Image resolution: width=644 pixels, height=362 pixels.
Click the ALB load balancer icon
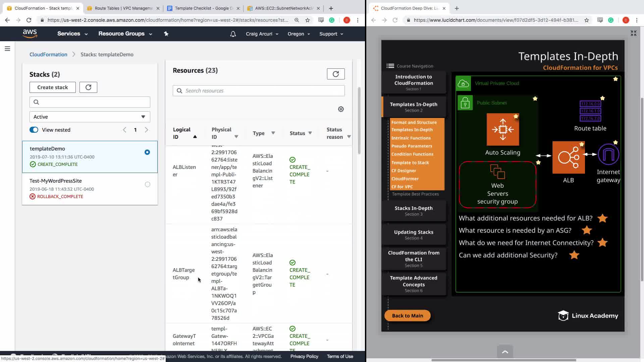point(568,158)
